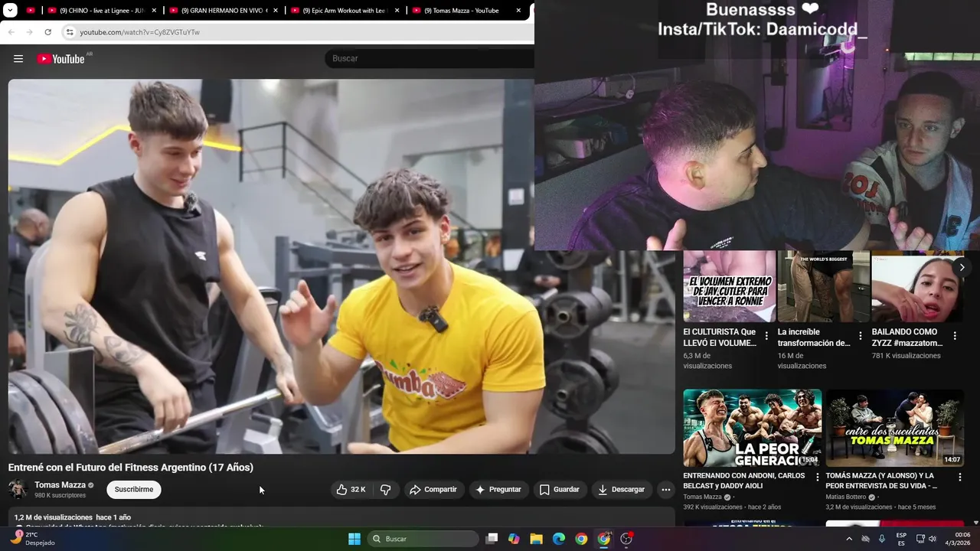Open OBS Studio from taskbar
Screen dimensions: 980x551
tap(626, 539)
